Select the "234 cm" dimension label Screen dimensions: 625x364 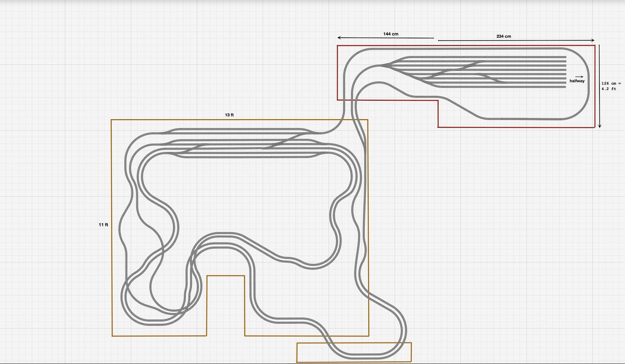pyautogui.click(x=503, y=36)
